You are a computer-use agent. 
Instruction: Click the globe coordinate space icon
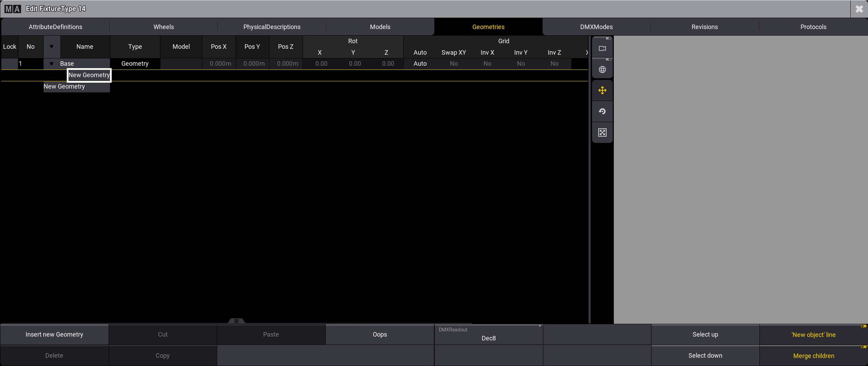click(x=602, y=70)
